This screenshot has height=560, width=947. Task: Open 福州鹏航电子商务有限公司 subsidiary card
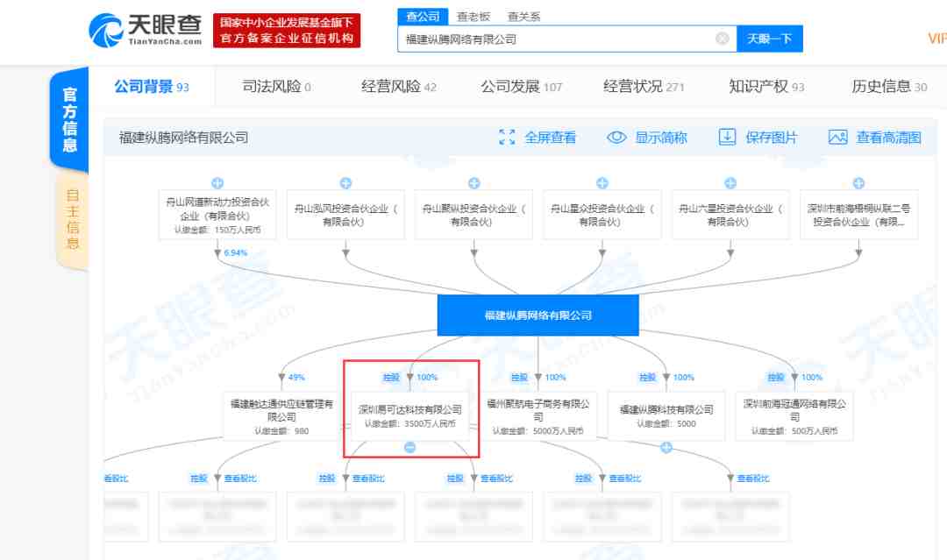coord(538,415)
